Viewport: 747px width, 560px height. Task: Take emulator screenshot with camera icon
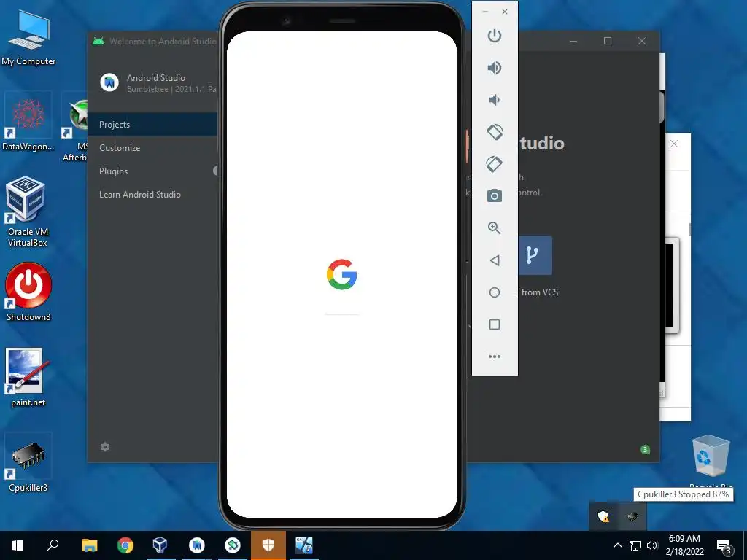[x=495, y=195]
